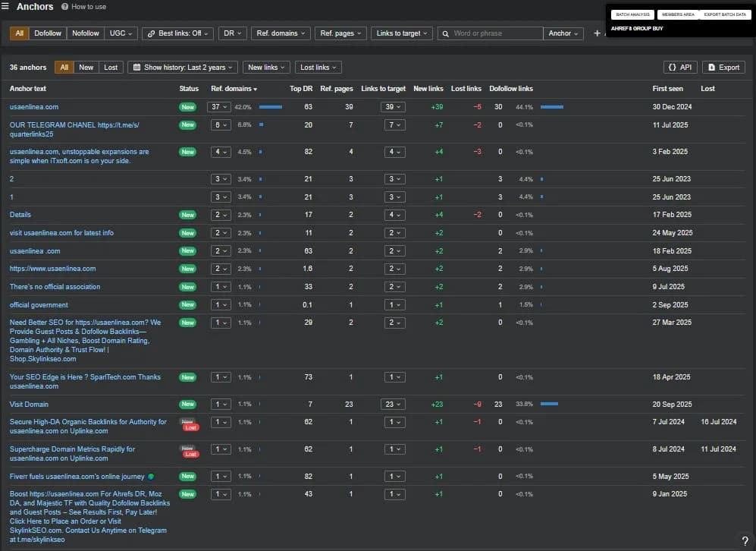Image resolution: width=756 pixels, height=551 pixels.
Task: Open the Lost links dropdown
Action: [318, 68]
